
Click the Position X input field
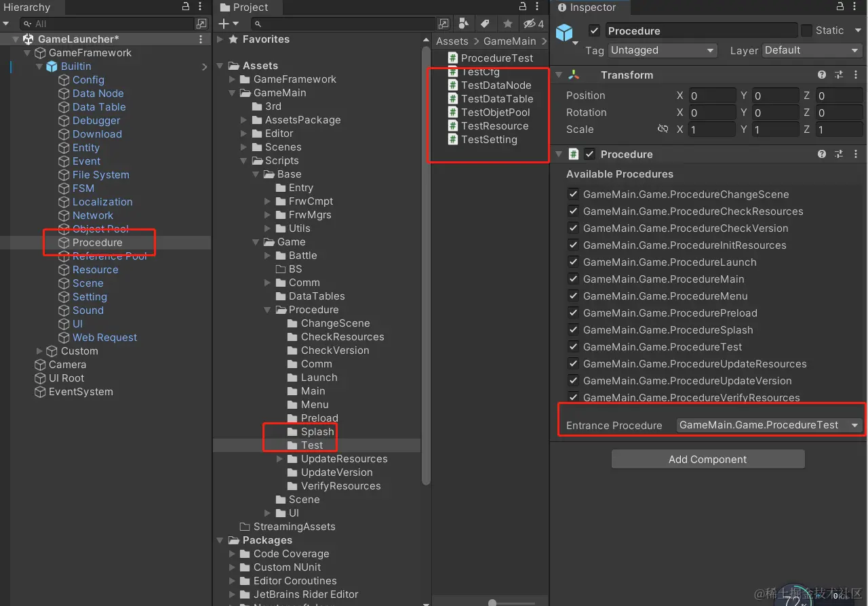[x=712, y=96]
